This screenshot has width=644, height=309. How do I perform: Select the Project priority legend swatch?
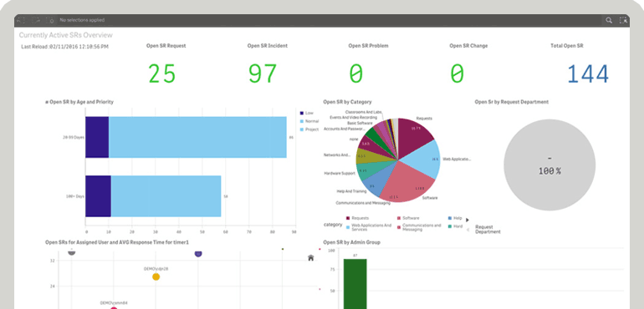click(x=302, y=129)
